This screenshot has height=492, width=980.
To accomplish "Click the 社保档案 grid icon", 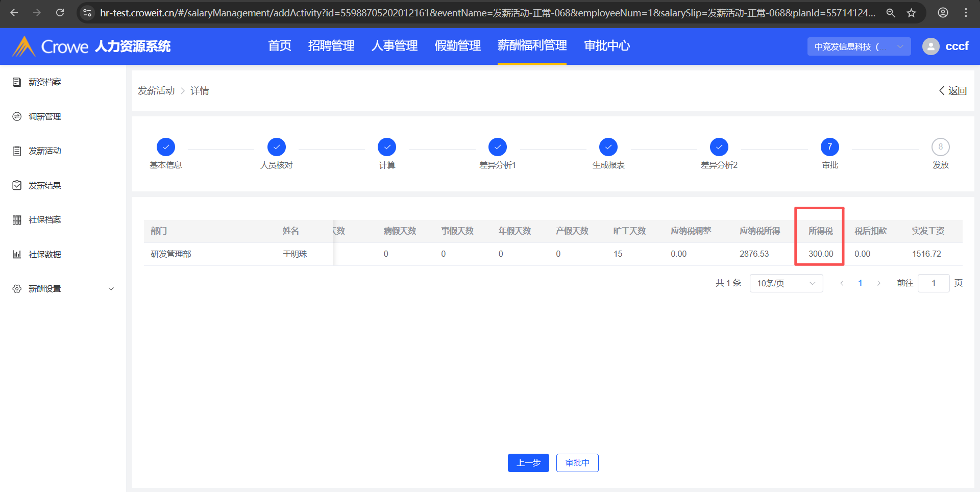I will click(17, 220).
